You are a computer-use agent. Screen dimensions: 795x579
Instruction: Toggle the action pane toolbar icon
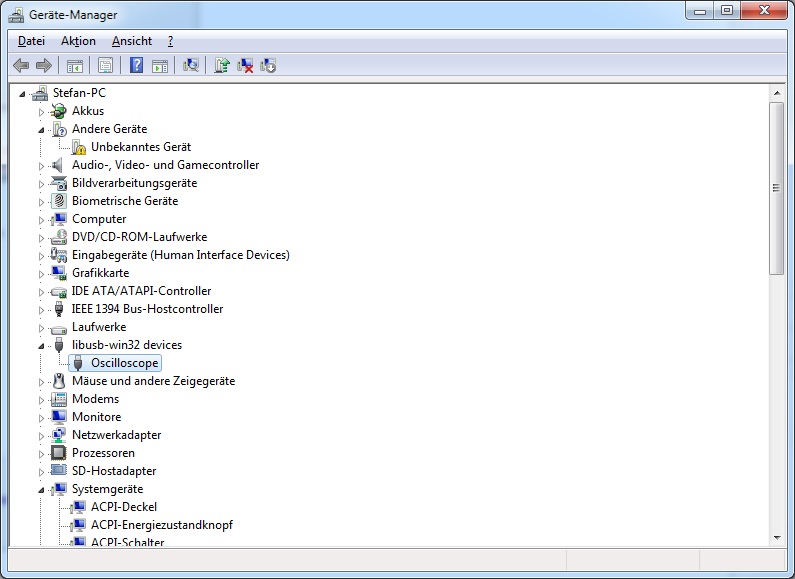click(160, 65)
